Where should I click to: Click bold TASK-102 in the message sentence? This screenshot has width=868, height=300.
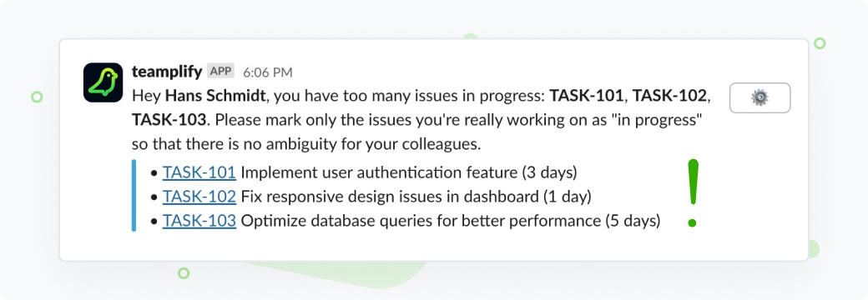(670, 96)
